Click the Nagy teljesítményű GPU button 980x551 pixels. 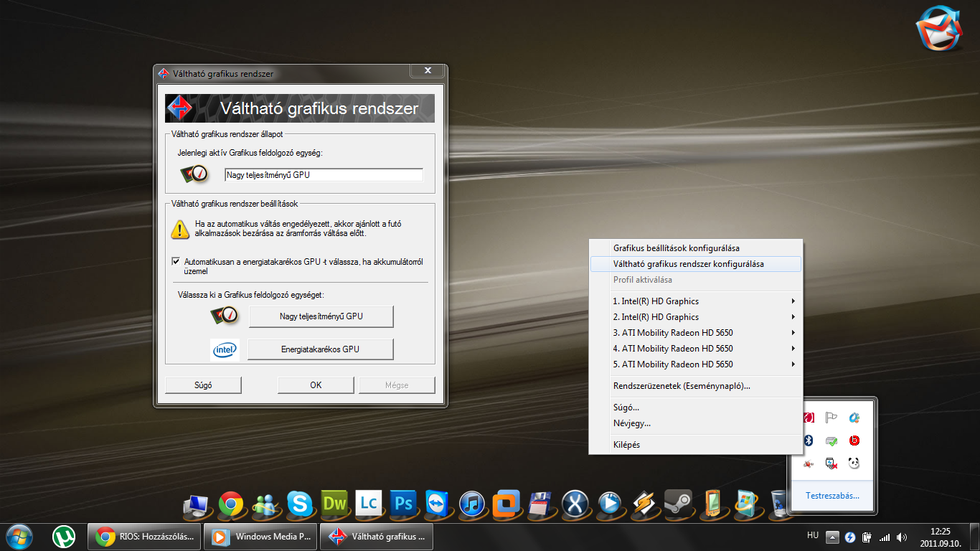(321, 316)
